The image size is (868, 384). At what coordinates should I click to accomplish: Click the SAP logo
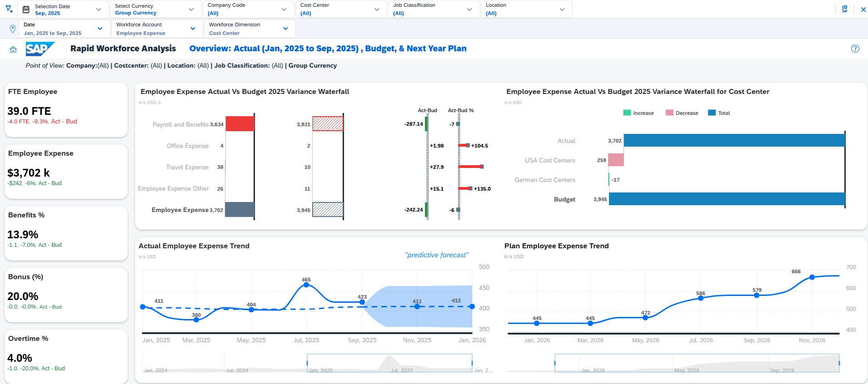point(40,49)
